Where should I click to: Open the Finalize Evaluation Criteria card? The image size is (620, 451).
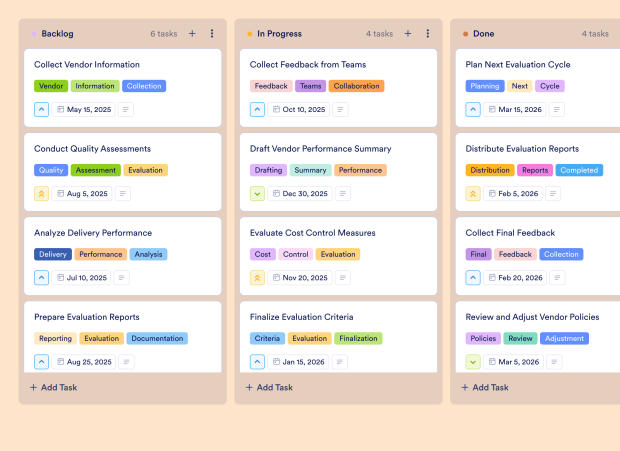315,317
